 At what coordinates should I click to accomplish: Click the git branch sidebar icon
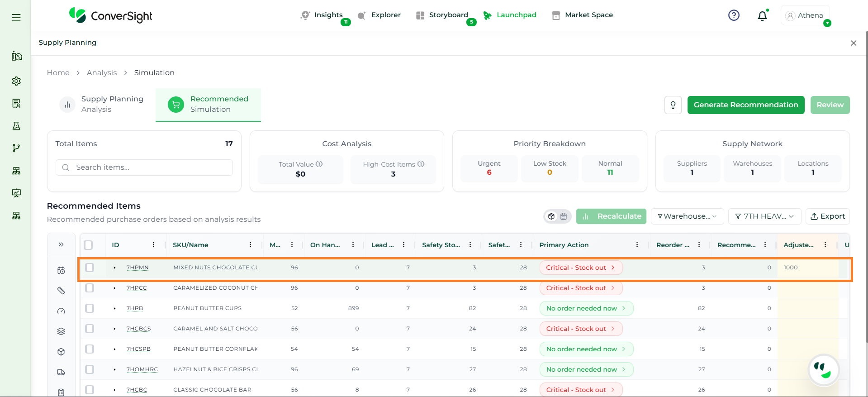click(16, 148)
